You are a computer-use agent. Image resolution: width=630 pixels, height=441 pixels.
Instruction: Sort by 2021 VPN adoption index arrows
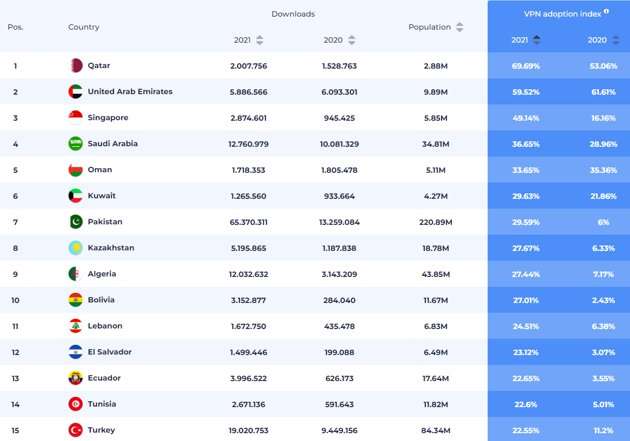[536, 40]
